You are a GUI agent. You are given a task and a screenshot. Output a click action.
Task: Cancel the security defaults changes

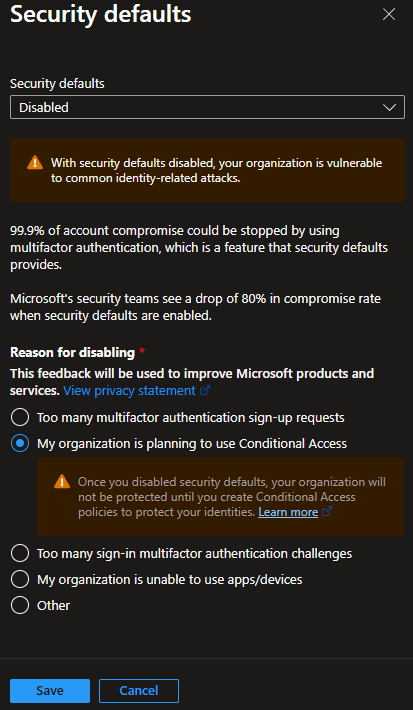(x=139, y=691)
